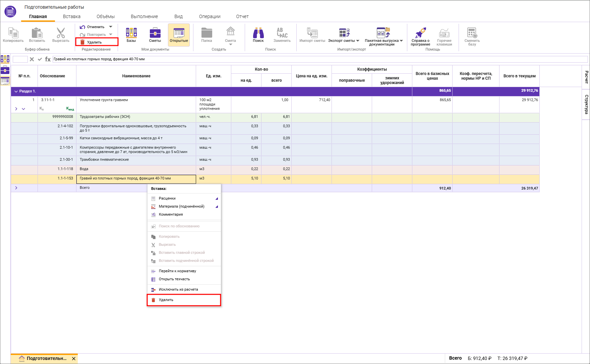590x364 pixels.
Task: Collapse the Раздел 1 section chevron
Action: pos(16,91)
